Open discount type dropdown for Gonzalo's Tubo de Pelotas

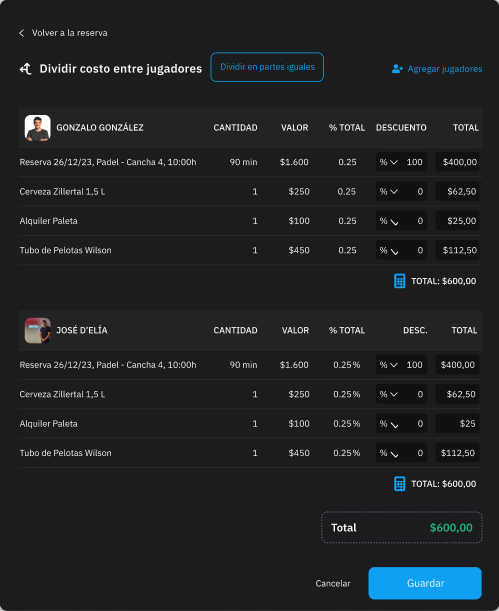[x=389, y=250]
